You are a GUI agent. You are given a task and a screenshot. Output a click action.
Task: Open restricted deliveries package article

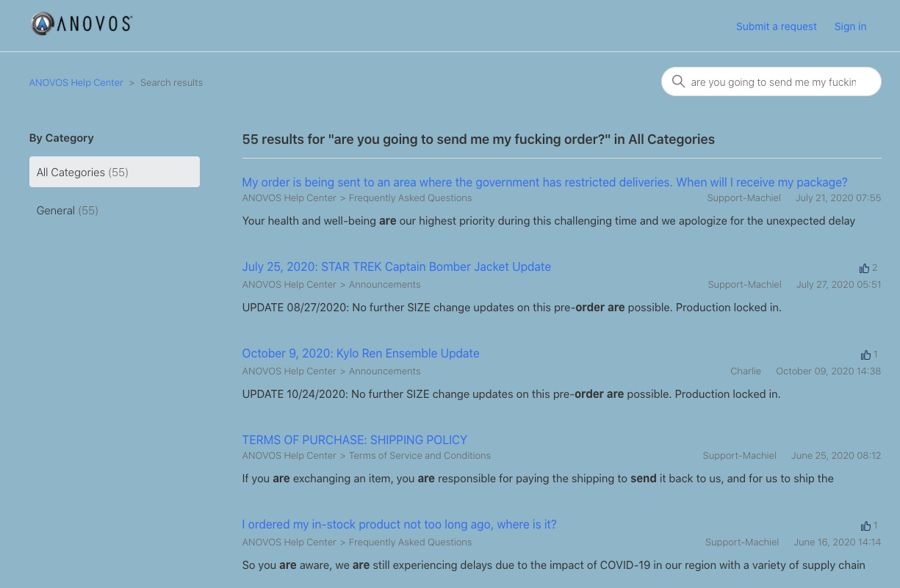click(545, 182)
